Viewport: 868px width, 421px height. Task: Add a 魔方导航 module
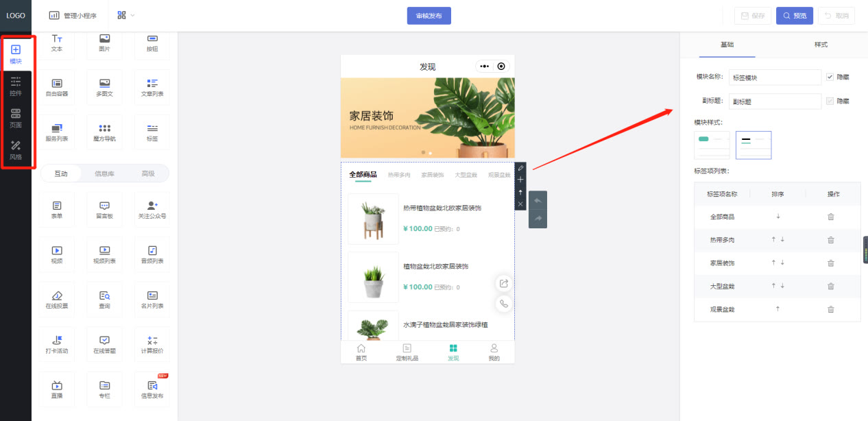coord(104,132)
